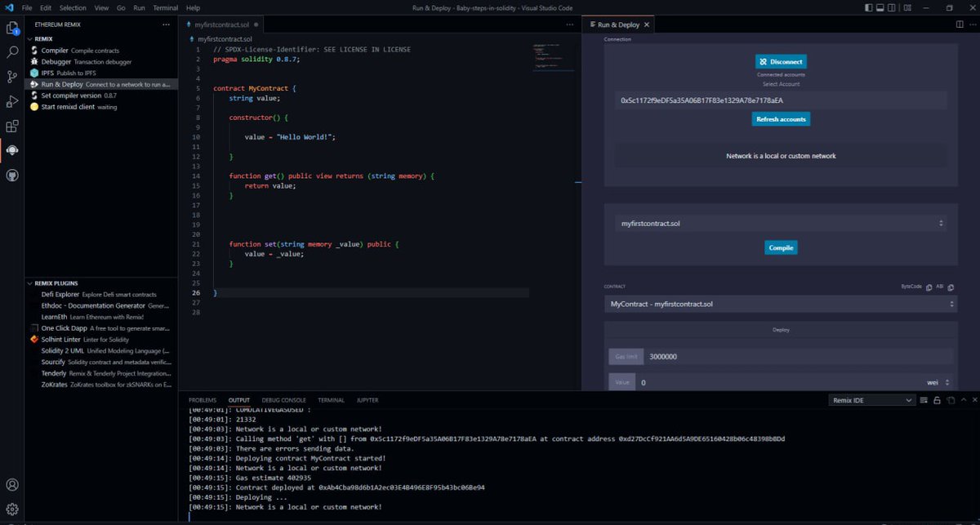The image size is (980, 525).
Task: Select IPFS Publish to IPFS item
Action: pyautogui.click(x=100, y=73)
